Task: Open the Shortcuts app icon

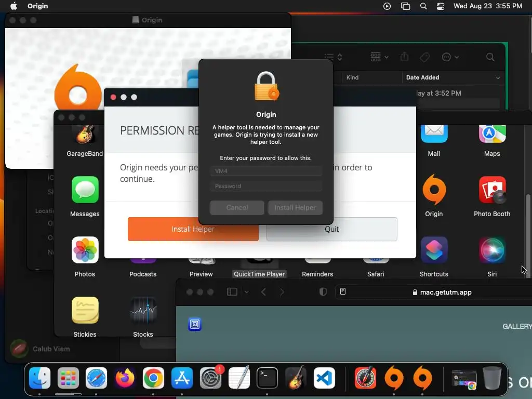Action: pyautogui.click(x=434, y=250)
